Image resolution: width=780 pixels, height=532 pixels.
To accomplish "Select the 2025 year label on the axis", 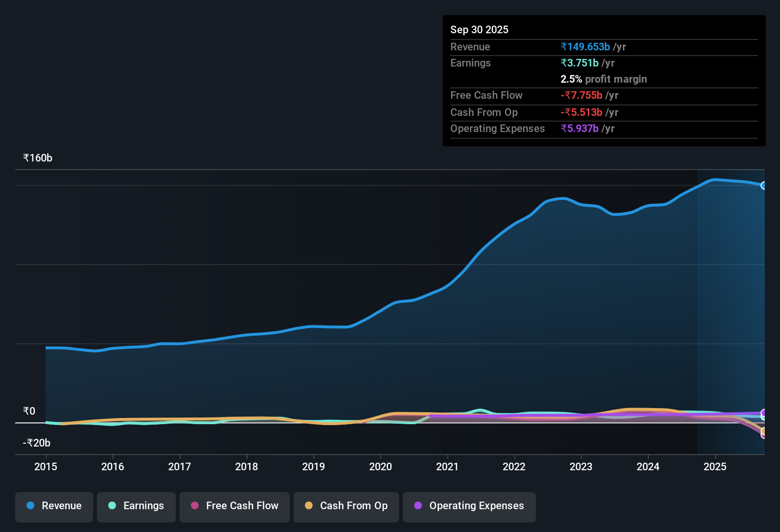I will pos(715,467).
